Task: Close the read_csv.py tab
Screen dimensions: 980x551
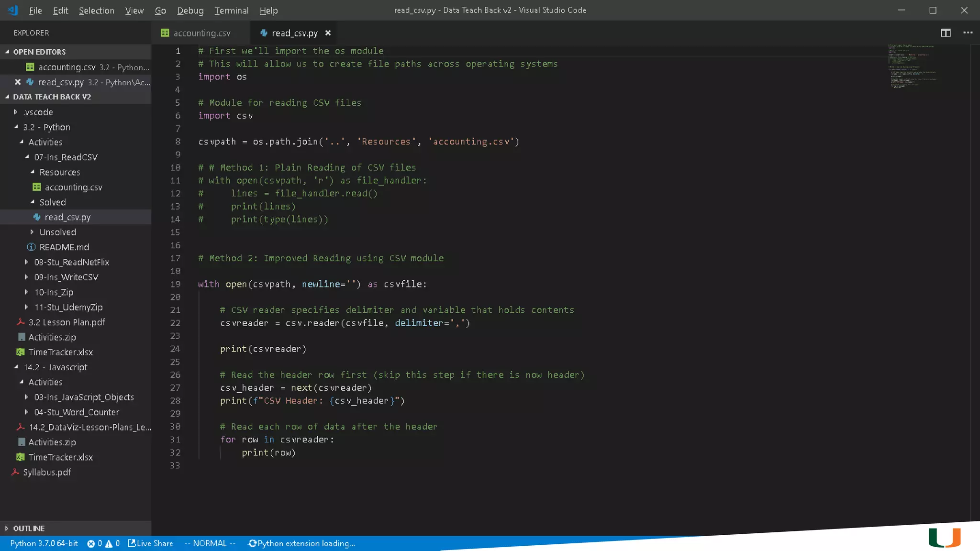Action: click(328, 33)
